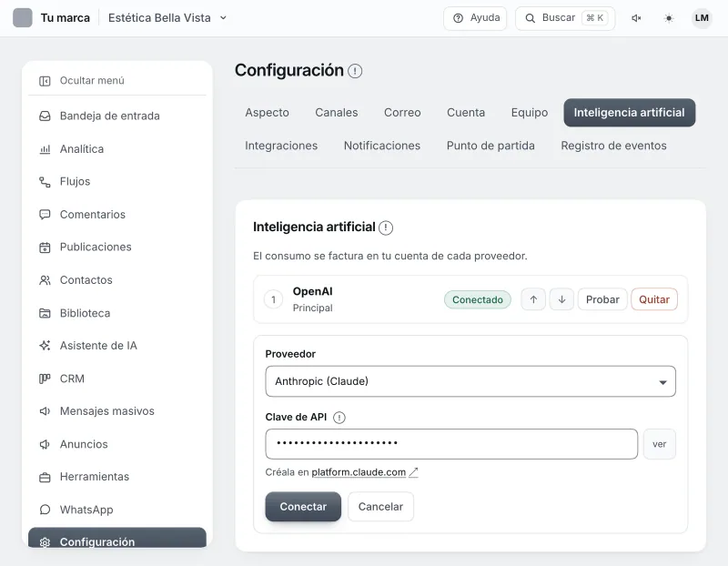The height and width of the screenshot is (566, 728).
Task: Open Publicaciones calendar icon
Action: 45,248
